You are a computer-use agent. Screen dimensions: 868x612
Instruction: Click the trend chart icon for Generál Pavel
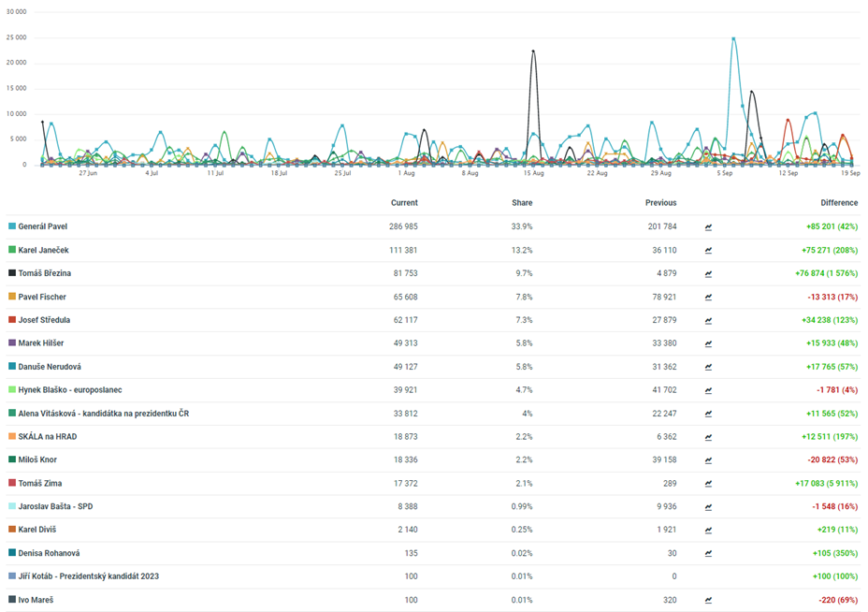click(708, 226)
